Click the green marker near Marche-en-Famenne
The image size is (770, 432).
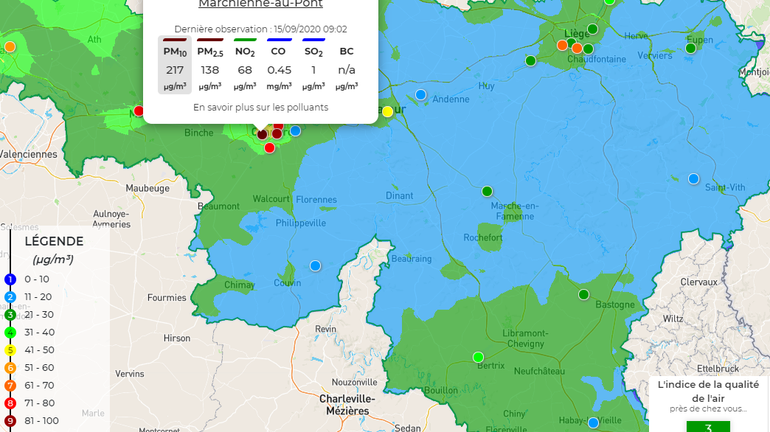coord(487,191)
